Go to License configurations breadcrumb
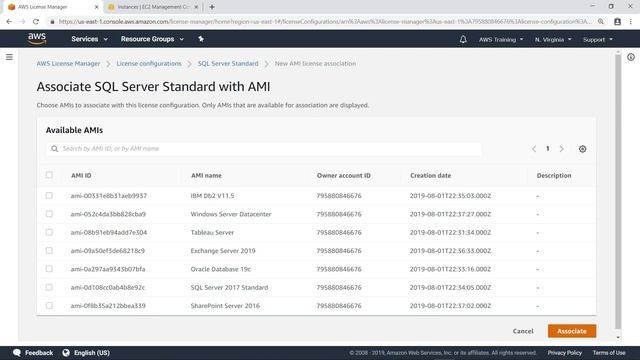The width and height of the screenshot is (640, 360). [x=149, y=64]
